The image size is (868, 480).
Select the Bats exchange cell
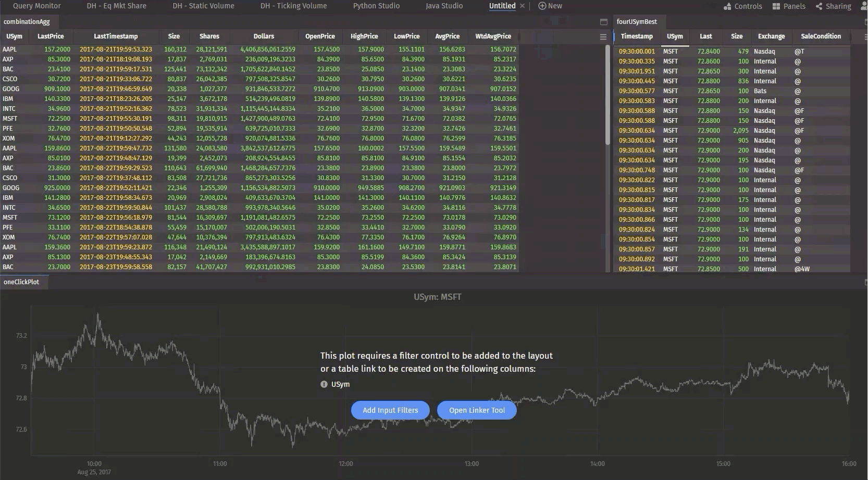coord(760,91)
